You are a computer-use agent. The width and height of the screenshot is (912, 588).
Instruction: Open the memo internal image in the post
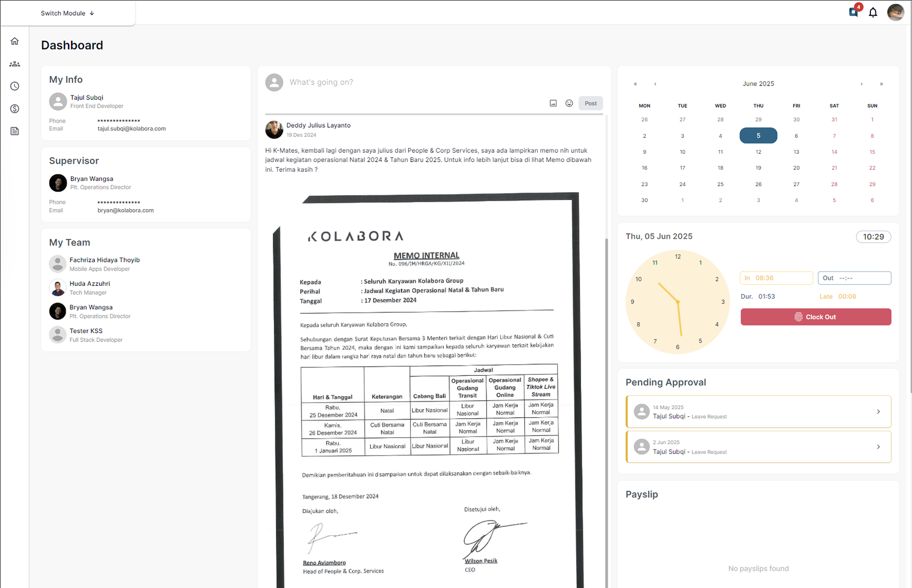[x=428, y=389]
